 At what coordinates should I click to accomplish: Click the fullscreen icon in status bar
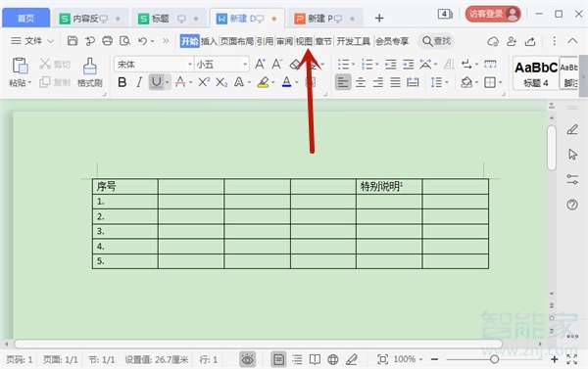click(x=572, y=359)
